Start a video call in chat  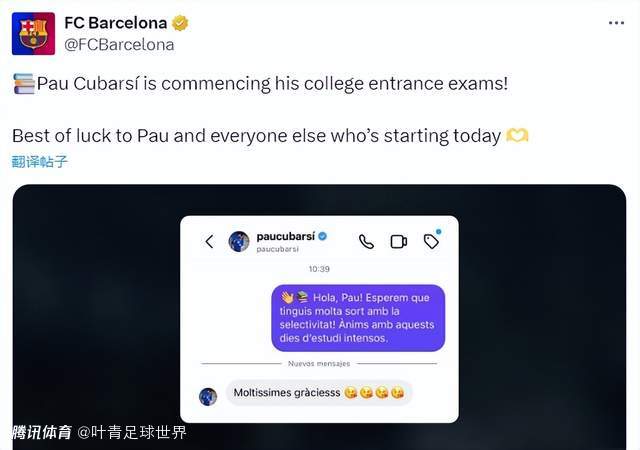pyautogui.click(x=399, y=242)
